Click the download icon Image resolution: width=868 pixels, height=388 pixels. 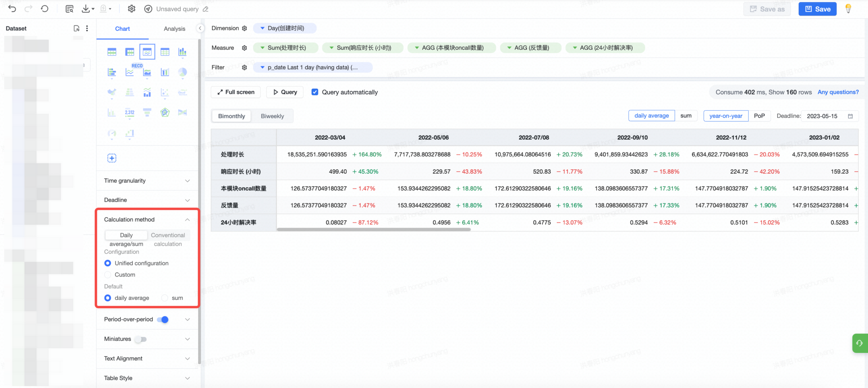pyautogui.click(x=86, y=9)
